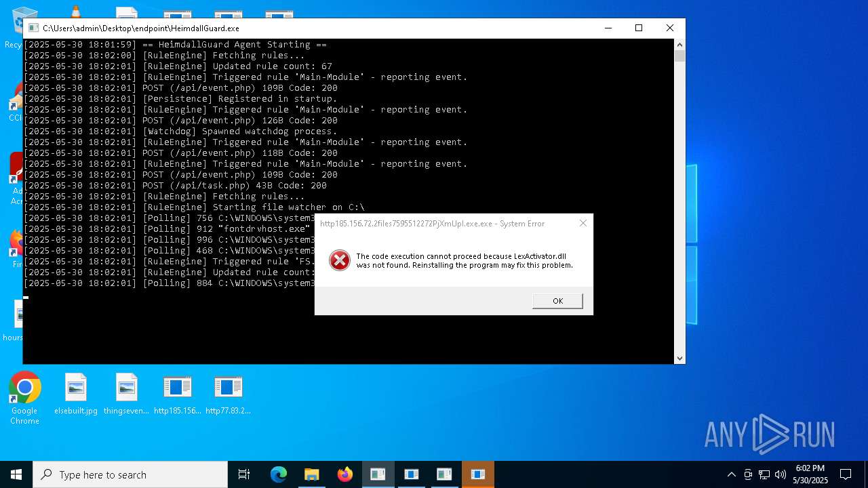Switch to third console app in taskbar
Viewport: 868px width, 488px height.
444,474
